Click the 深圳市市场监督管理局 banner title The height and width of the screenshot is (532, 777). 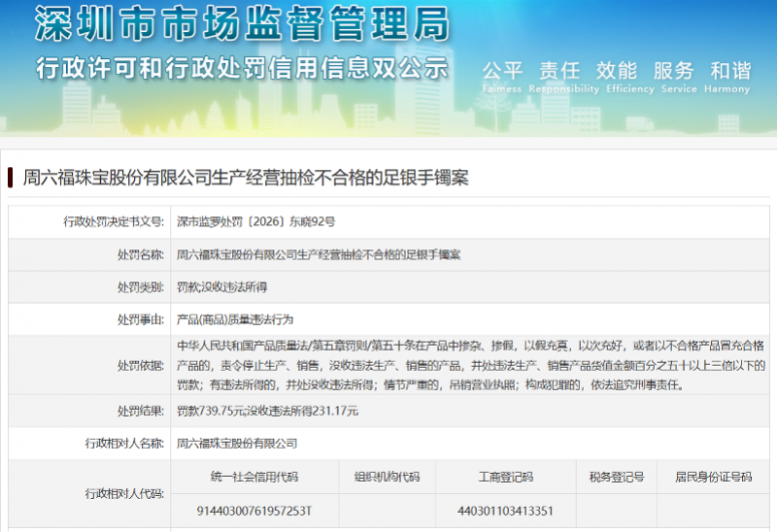tap(242, 23)
